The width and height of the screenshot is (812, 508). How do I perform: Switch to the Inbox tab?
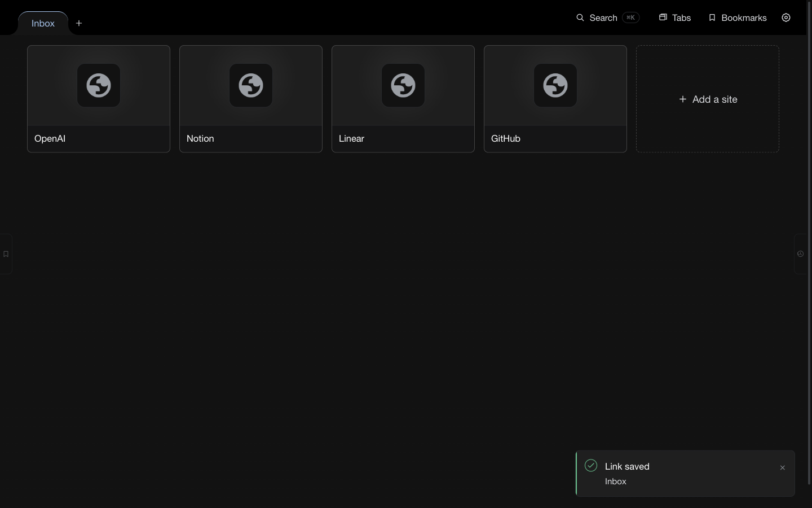pyautogui.click(x=43, y=23)
